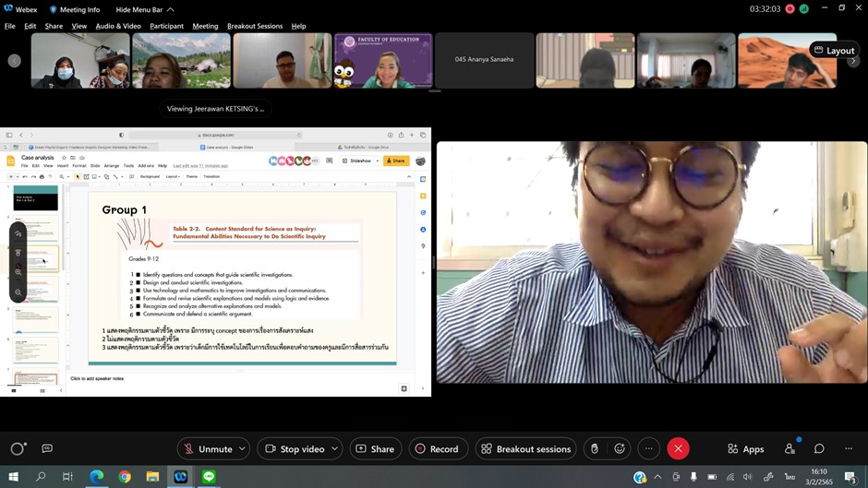This screenshot has height=488, width=868.
Task: Open the Edit menu
Action: tap(30, 26)
